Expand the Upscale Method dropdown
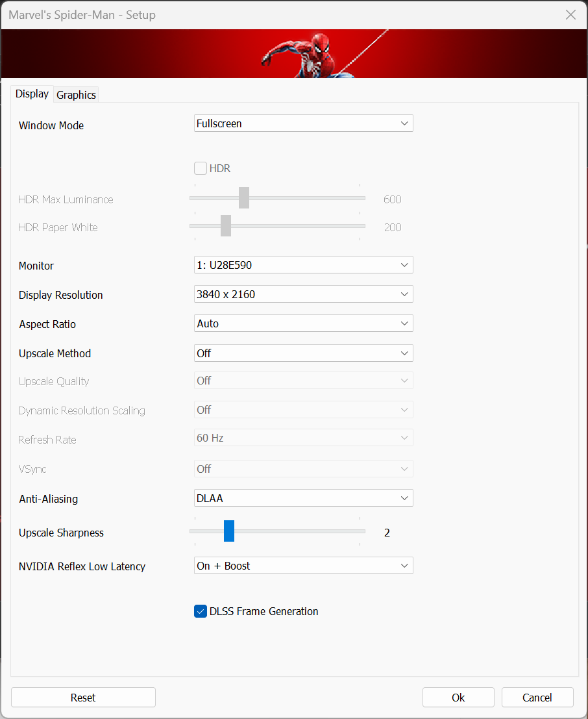 point(303,353)
